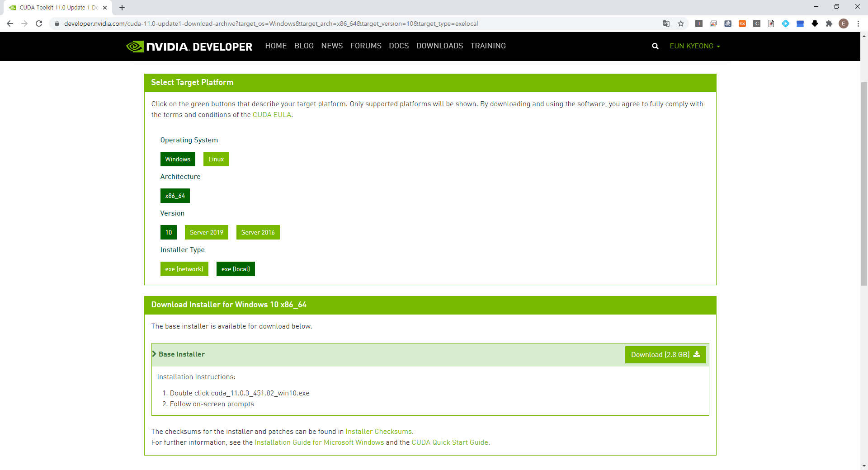Select version 10 button

click(x=169, y=232)
